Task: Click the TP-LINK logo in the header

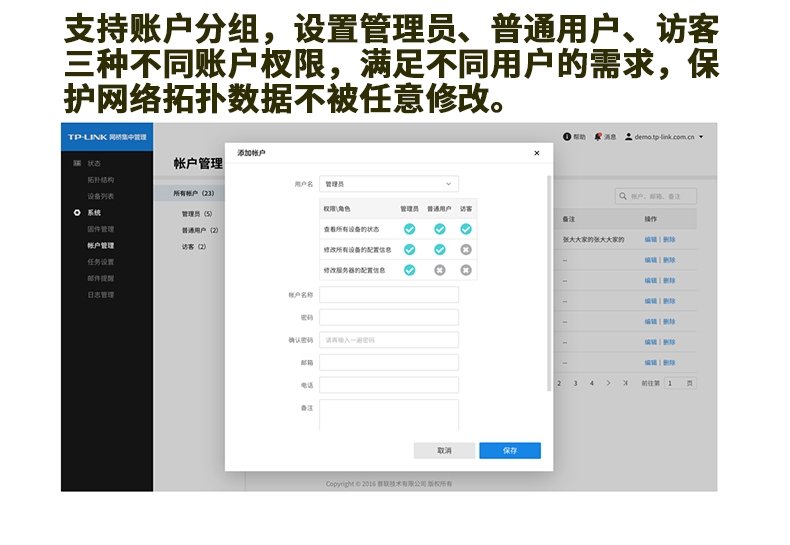Action: 88,137
